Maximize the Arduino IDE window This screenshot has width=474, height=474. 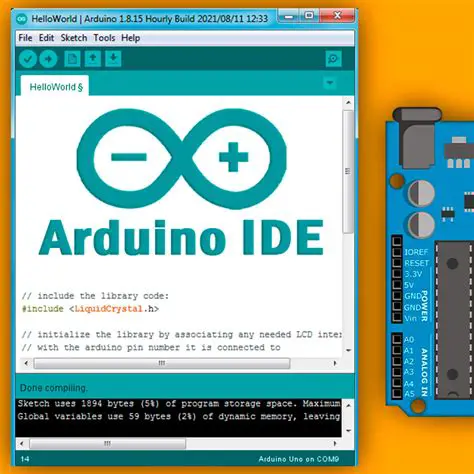[309, 16]
